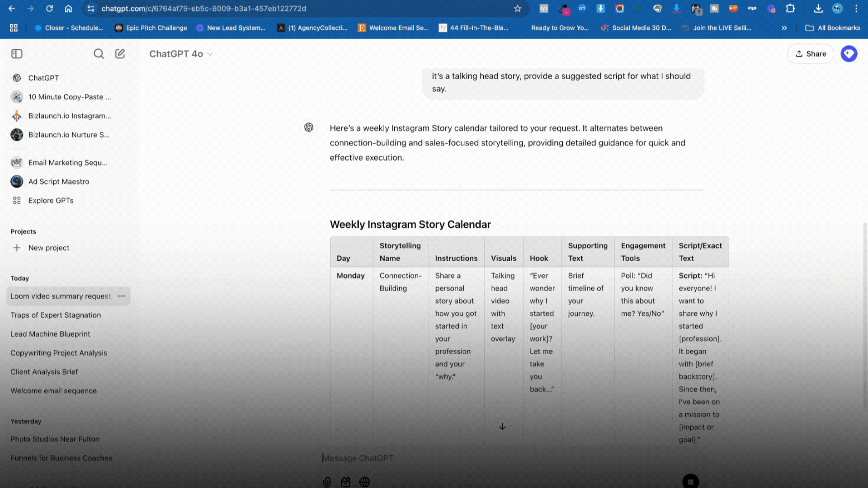Open Ad Script Maestro GPT
The width and height of the screenshot is (868, 488).
[59, 181]
